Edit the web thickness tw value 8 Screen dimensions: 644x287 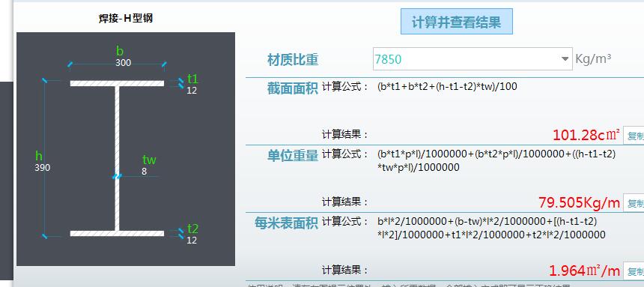(145, 172)
